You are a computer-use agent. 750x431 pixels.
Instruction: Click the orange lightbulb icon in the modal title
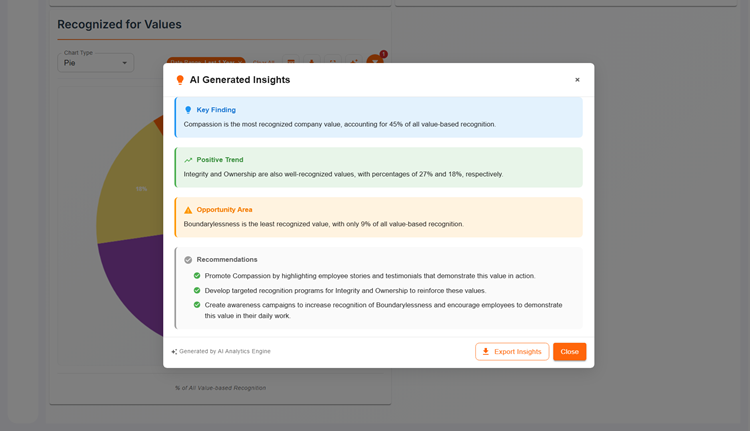tap(180, 80)
